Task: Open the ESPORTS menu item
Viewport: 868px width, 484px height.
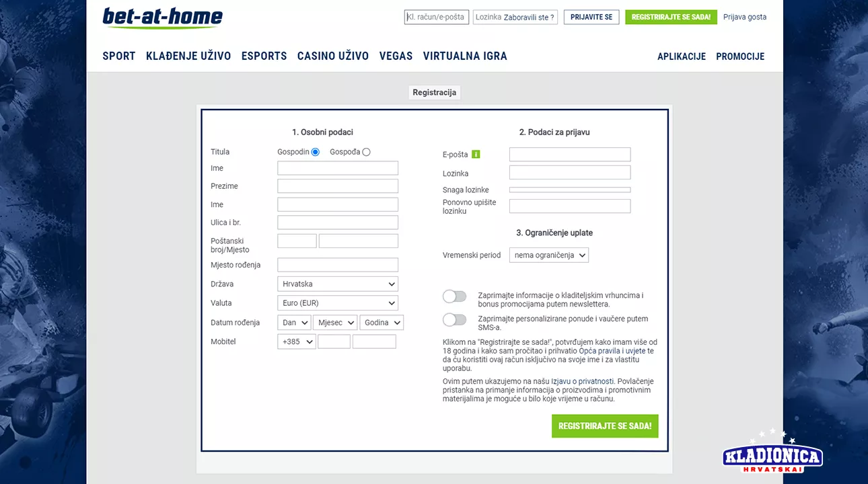Action: coord(264,56)
